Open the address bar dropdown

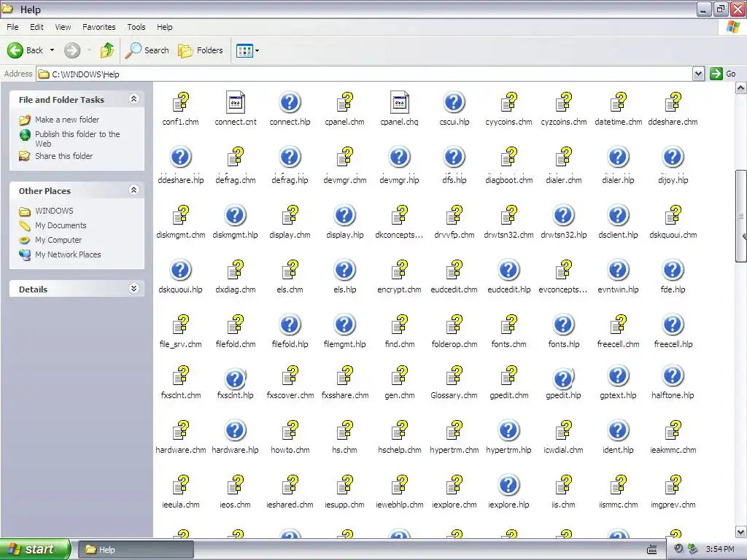coord(698,74)
